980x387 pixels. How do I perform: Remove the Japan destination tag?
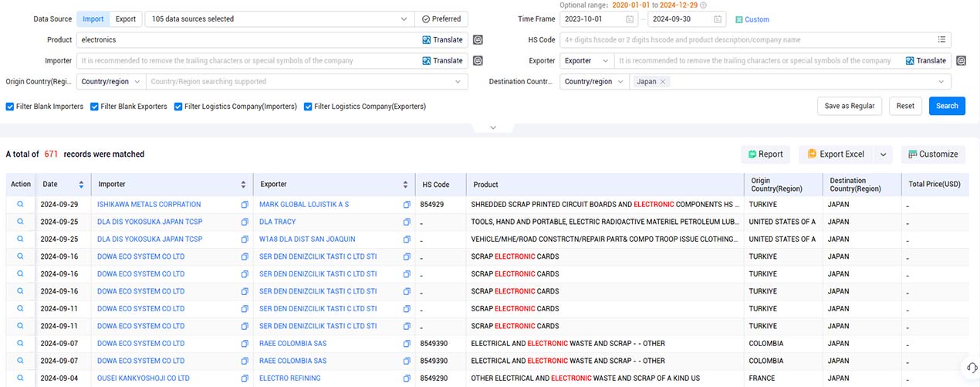tap(663, 82)
